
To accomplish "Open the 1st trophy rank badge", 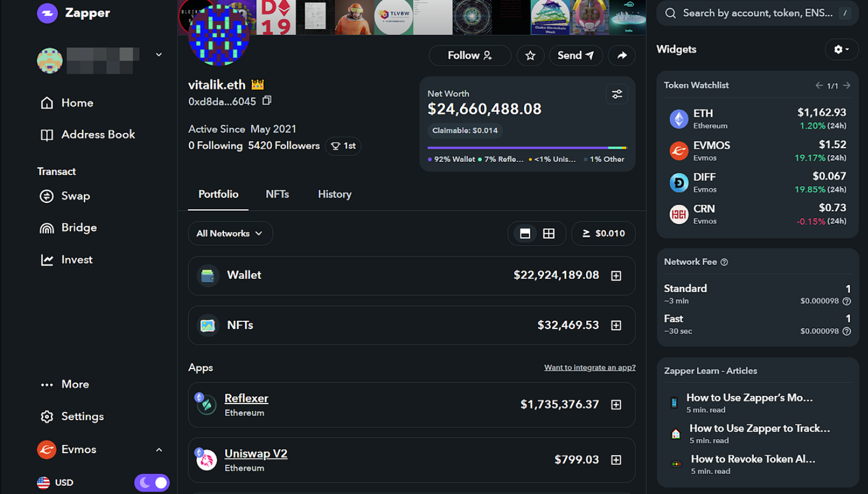I will (343, 146).
